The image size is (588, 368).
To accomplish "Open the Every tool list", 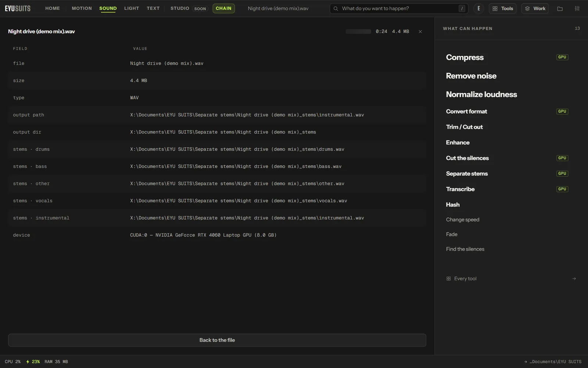I will tap(511, 279).
